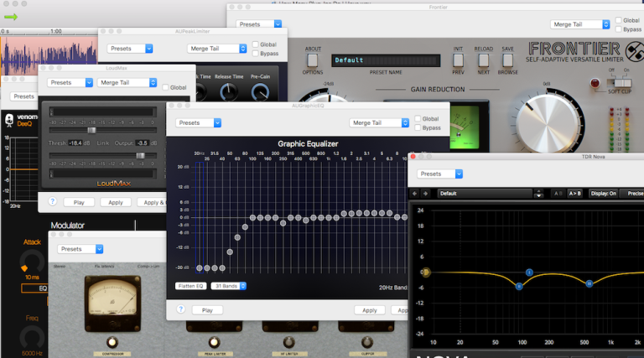Click the DeeQ Freq knob
Image resolution: width=644 pixels, height=358 pixels.
coord(32,338)
